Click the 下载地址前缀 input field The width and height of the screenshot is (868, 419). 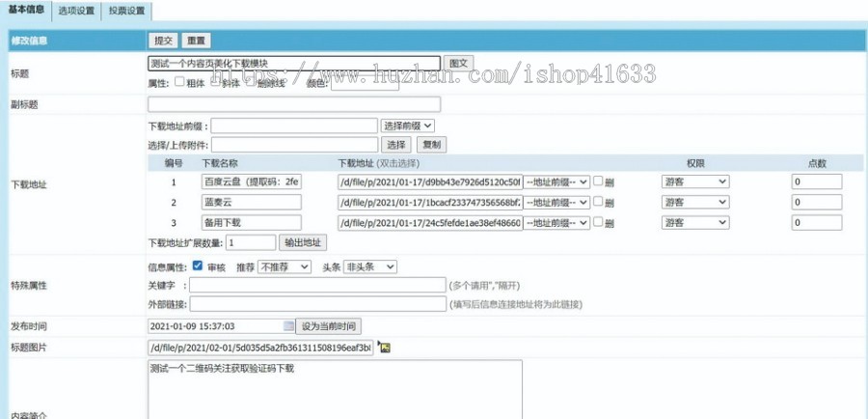point(294,126)
